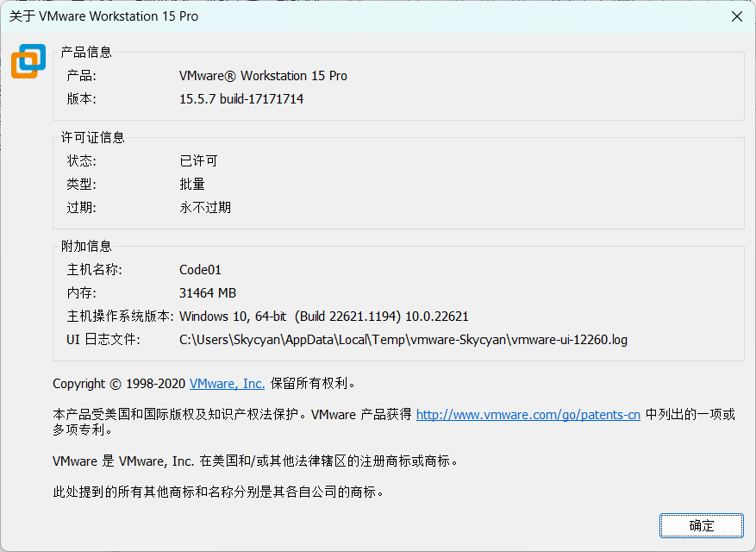The height and width of the screenshot is (552, 756).
Task: Click the UI log file path vmware-ui-12260.log
Action: pyautogui.click(x=403, y=340)
